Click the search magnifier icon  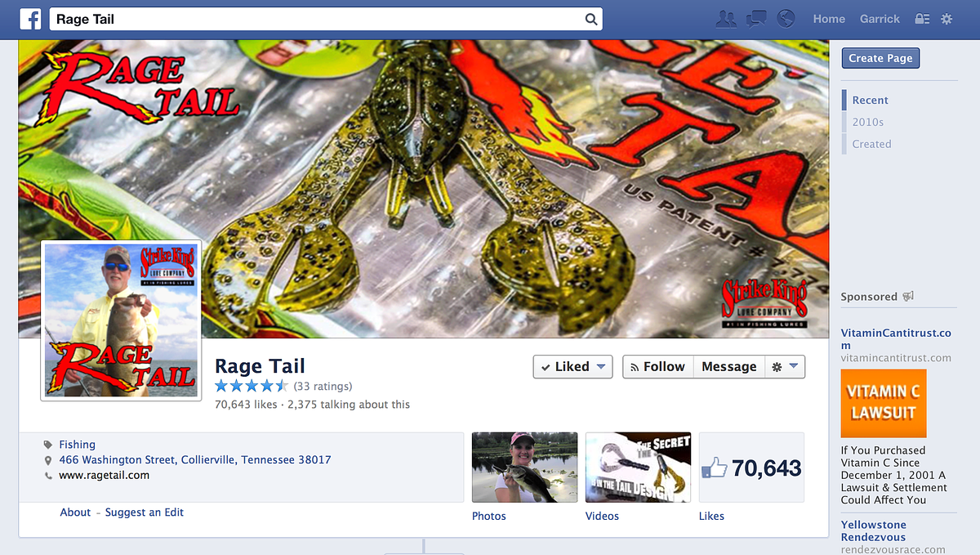pos(590,20)
